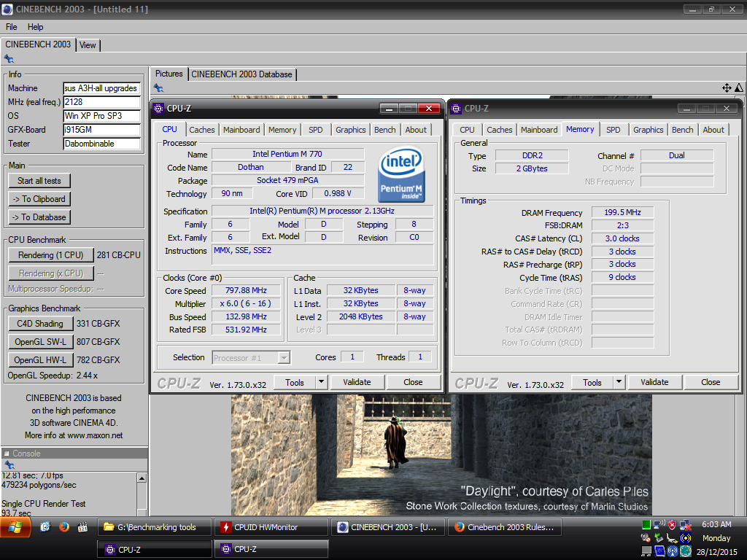
Task: Open G:\Benchmarking tools taskbar item
Action: 155,527
